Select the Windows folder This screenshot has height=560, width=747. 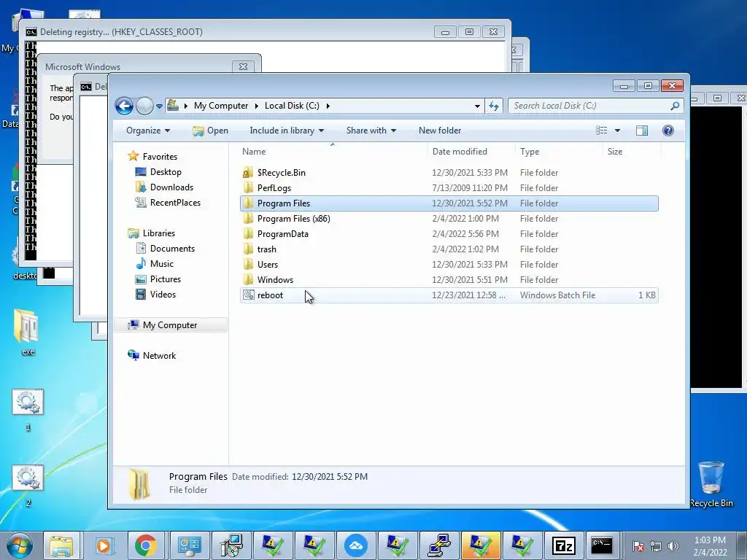(x=449, y=279)
